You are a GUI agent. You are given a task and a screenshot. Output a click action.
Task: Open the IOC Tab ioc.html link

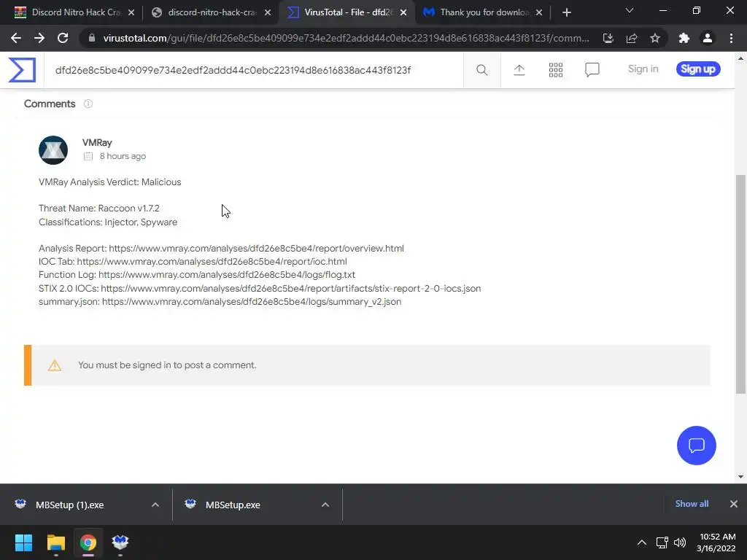(212, 262)
